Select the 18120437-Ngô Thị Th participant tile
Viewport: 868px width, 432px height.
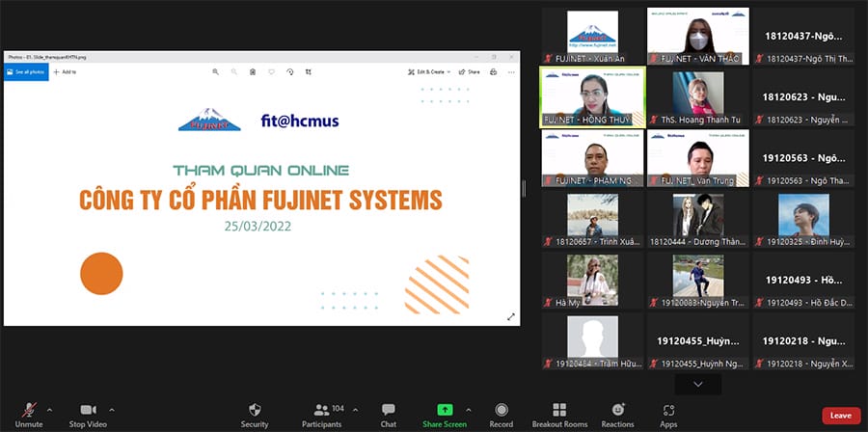(x=803, y=37)
